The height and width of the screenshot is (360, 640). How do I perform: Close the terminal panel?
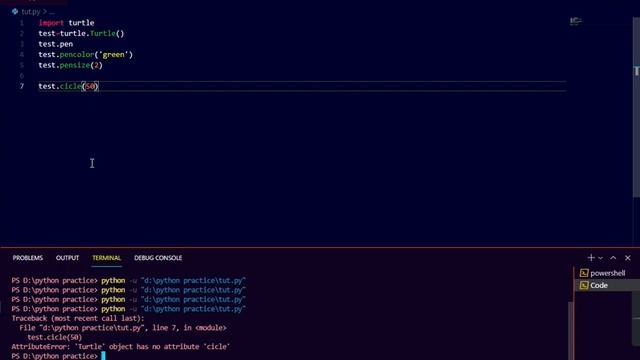628,258
